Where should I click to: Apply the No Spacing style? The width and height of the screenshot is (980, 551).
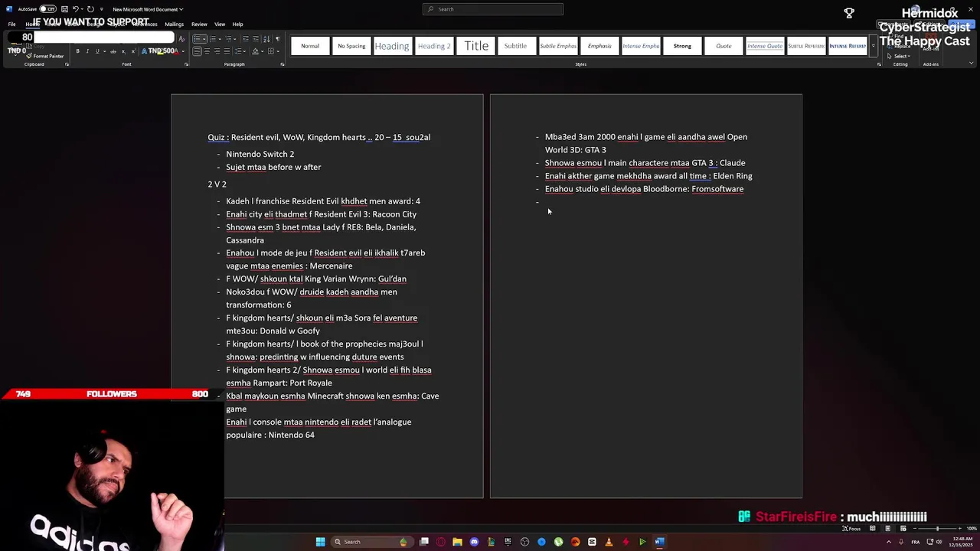351,46
